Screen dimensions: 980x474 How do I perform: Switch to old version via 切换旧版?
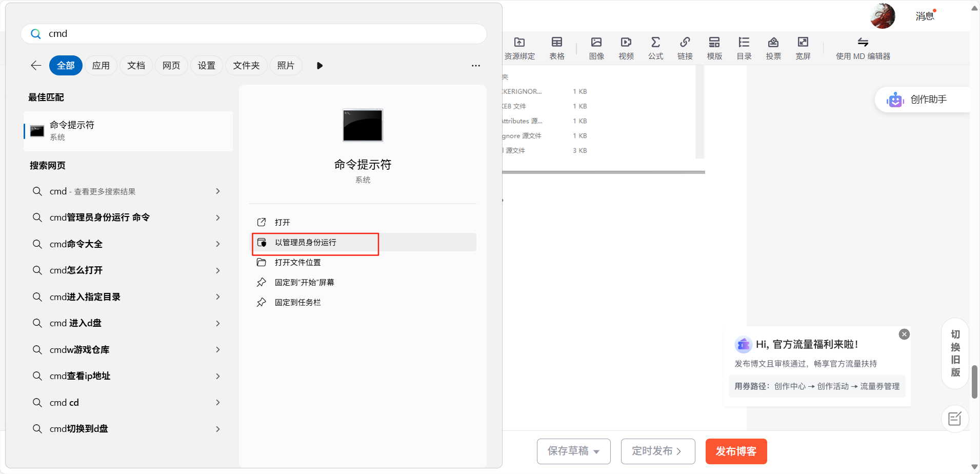tap(954, 354)
